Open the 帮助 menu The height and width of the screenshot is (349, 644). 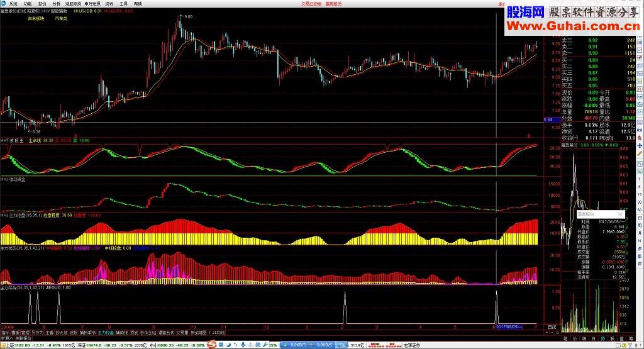[138, 4]
